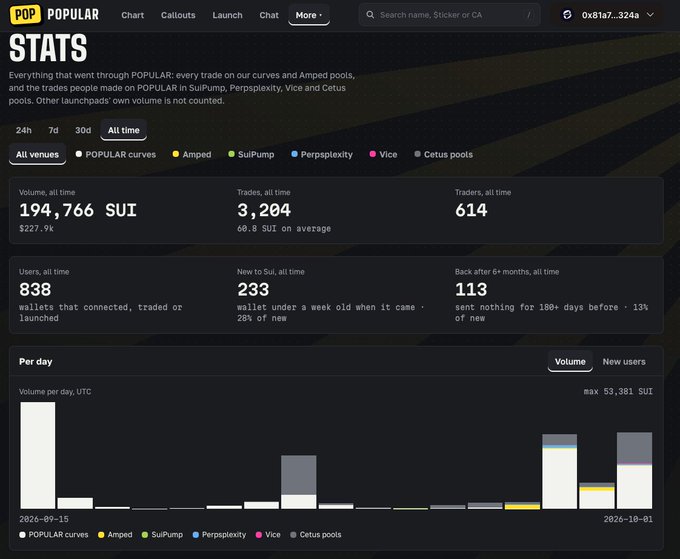Click the SuiPump chart legend entry
680x559 pixels.
tap(162, 535)
